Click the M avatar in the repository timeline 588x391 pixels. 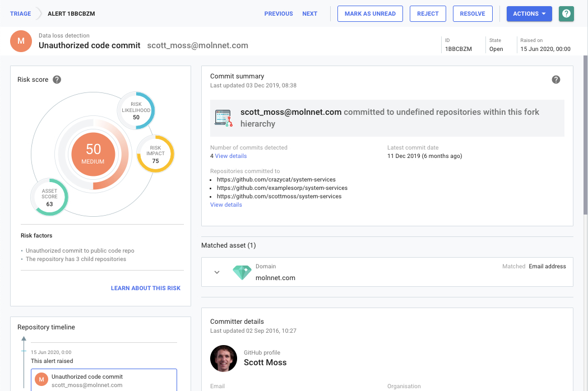click(x=41, y=379)
